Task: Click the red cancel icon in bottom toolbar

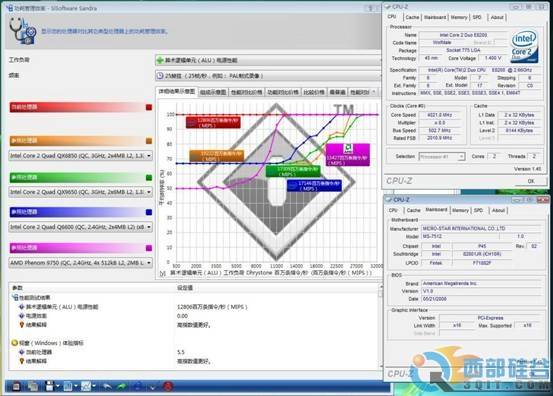Action: click(168, 386)
